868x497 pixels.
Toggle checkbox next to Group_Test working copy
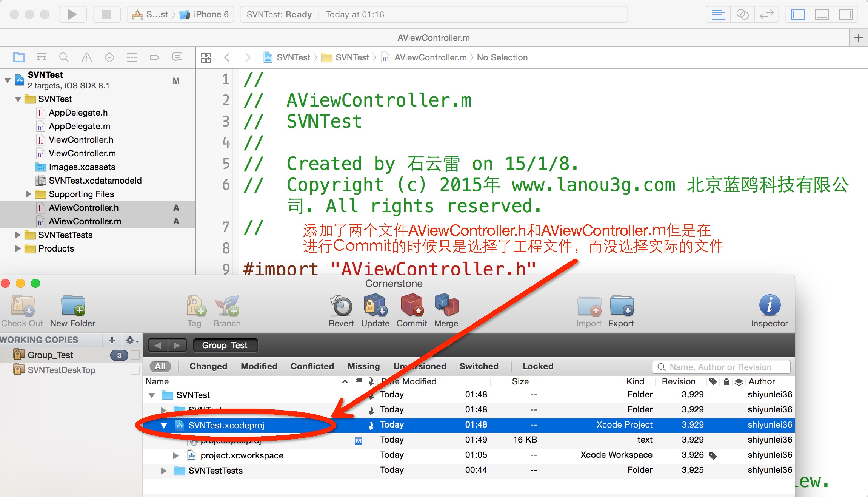[x=135, y=355]
